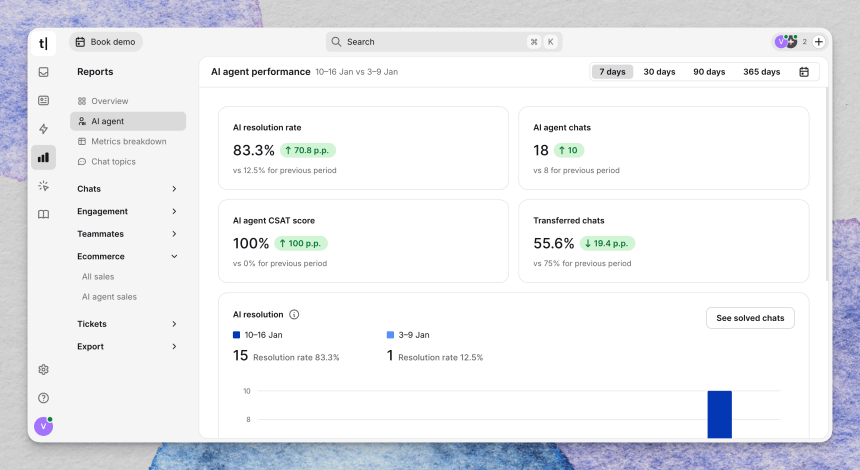
Task: Click the 'vs 8 for previous period' text
Action: click(x=576, y=171)
